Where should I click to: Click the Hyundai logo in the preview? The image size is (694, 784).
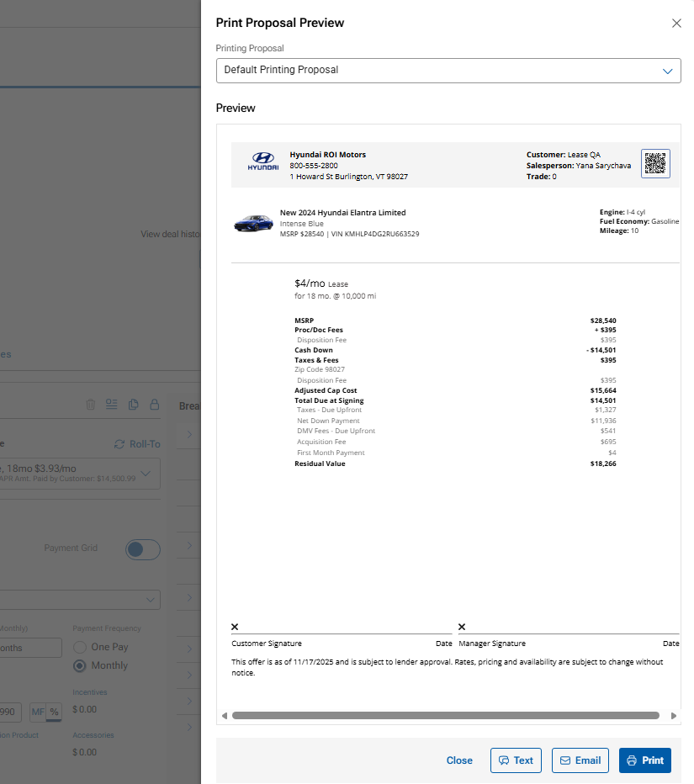[x=262, y=162]
